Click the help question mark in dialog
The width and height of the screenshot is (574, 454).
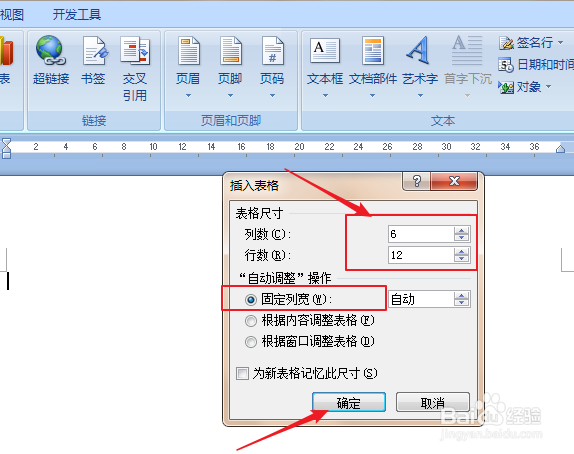pyautogui.click(x=416, y=181)
